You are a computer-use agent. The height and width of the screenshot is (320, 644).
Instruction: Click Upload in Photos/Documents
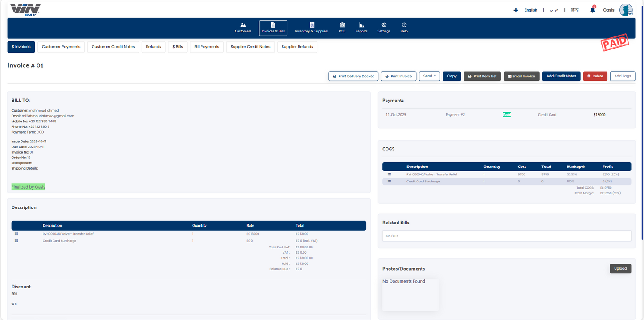point(620,268)
